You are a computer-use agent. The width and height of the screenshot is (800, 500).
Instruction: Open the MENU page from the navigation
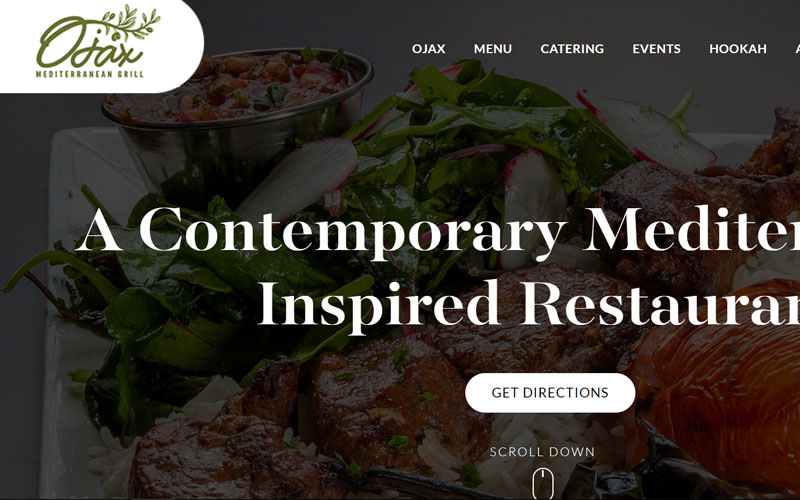(493, 49)
